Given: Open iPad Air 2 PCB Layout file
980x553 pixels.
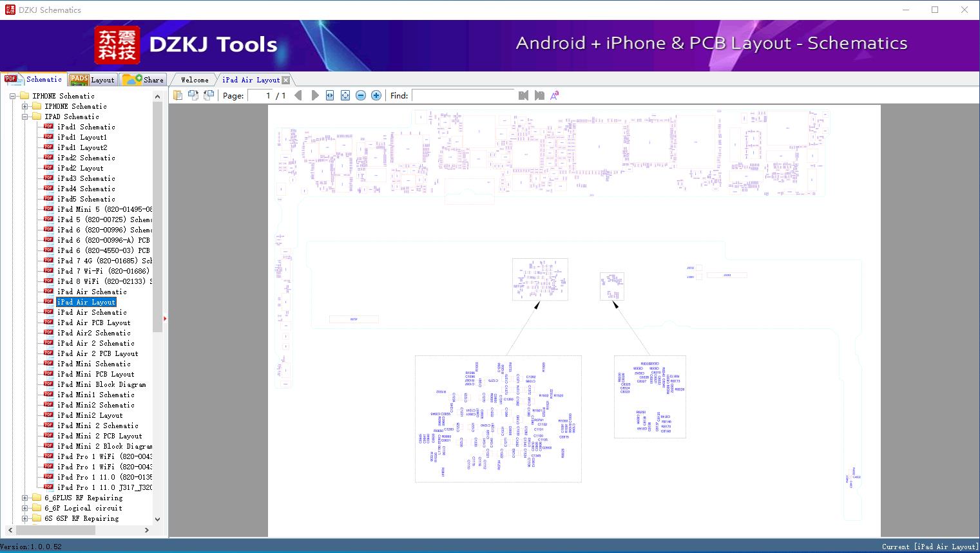Looking at the screenshot, I should [x=97, y=354].
